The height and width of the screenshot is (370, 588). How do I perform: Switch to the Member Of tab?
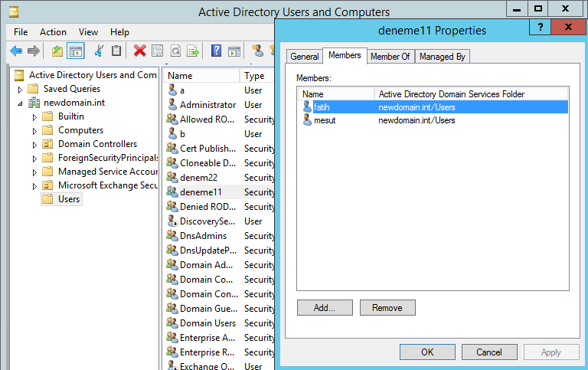(x=390, y=57)
